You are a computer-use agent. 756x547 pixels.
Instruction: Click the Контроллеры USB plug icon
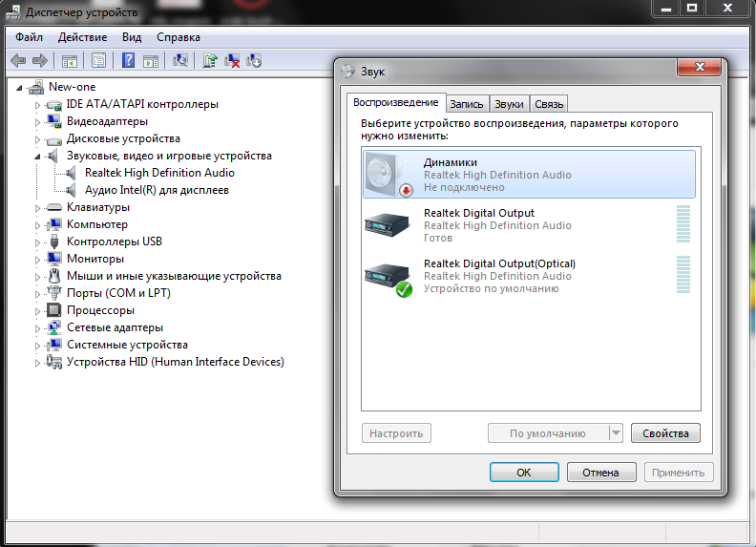(x=54, y=242)
